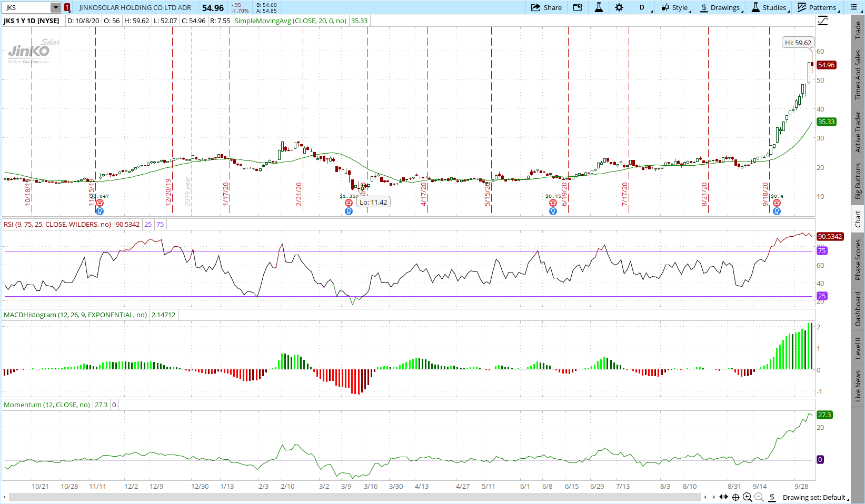
Task: Open the Active Trader side tab
Action: pos(858,132)
